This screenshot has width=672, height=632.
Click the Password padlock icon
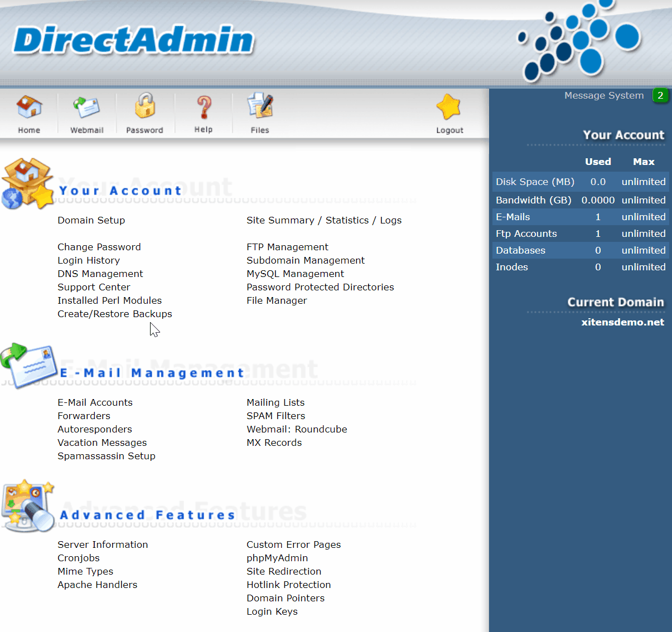point(144,105)
